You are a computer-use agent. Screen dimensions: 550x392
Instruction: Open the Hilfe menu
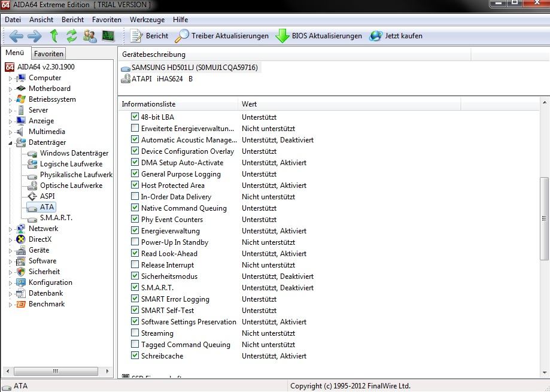[x=180, y=20]
